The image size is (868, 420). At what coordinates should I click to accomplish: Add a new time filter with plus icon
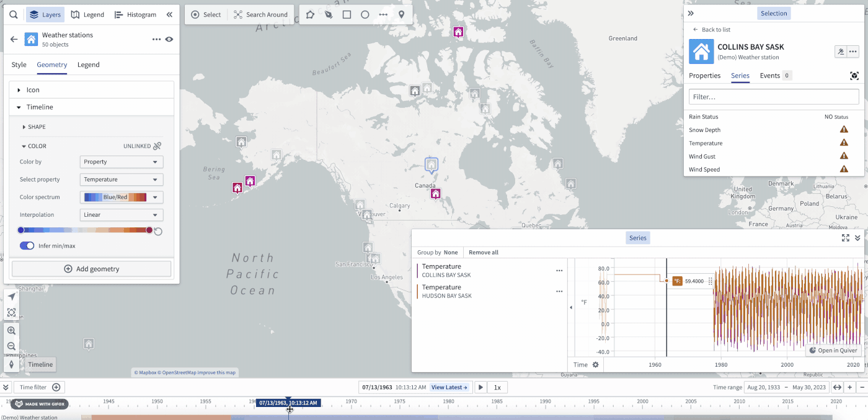pyautogui.click(x=56, y=387)
